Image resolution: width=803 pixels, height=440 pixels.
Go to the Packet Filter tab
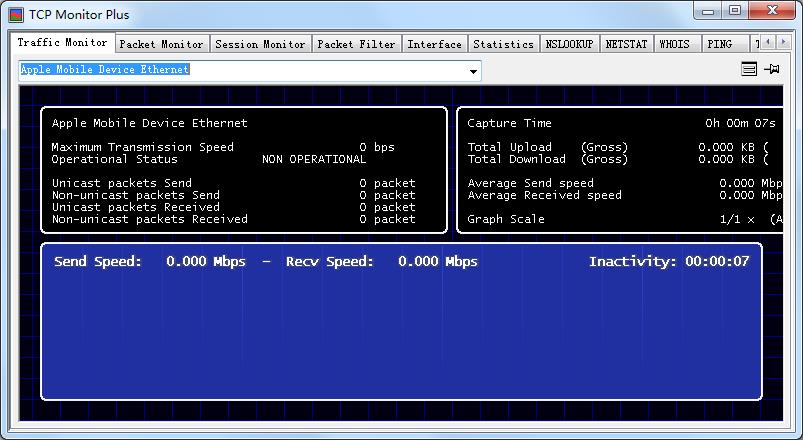click(x=356, y=44)
